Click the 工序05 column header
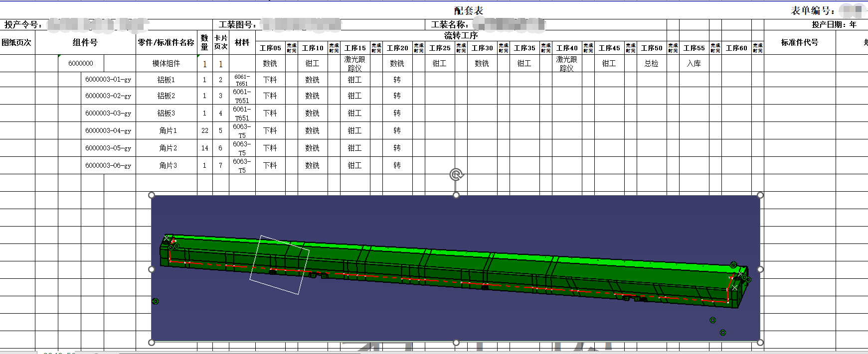This screenshot has height=354, width=868. 270,48
